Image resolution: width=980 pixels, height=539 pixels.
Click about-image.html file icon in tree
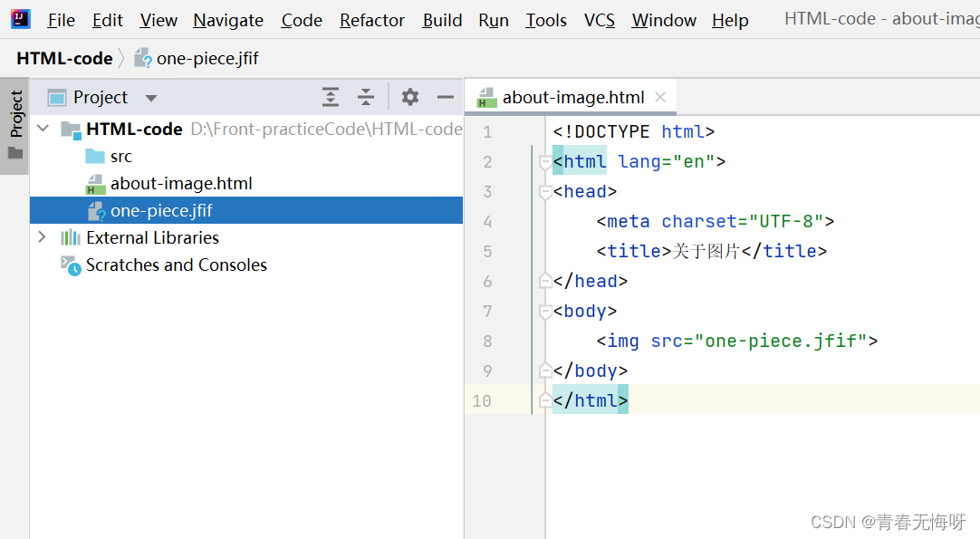click(95, 185)
